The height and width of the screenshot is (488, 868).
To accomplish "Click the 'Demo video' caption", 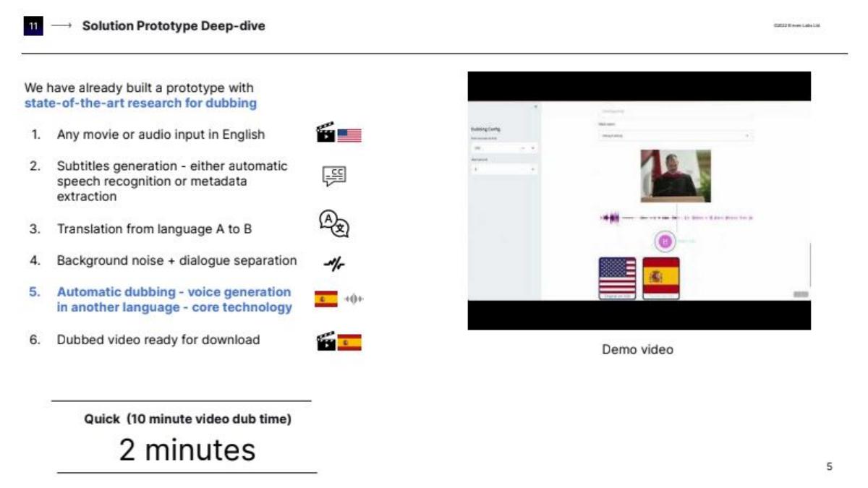I will point(637,350).
